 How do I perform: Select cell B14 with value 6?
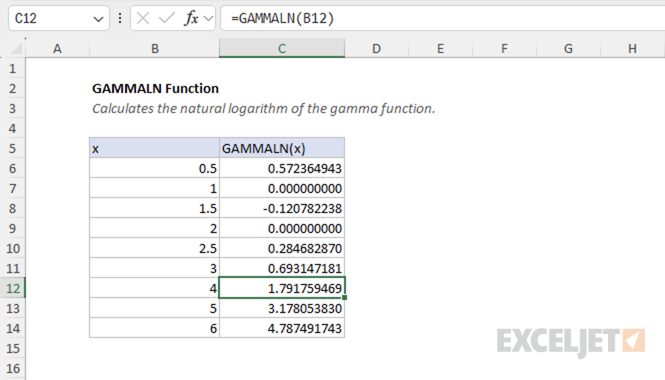point(154,328)
